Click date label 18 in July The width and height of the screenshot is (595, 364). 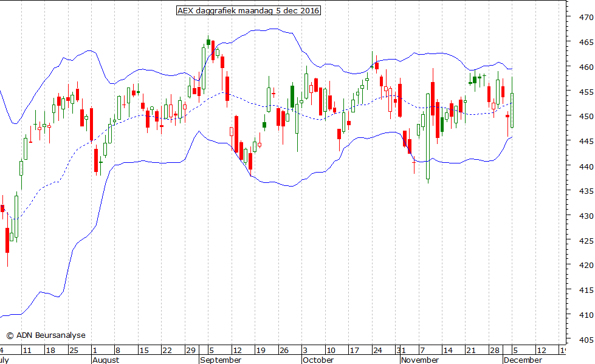[x=50, y=351]
